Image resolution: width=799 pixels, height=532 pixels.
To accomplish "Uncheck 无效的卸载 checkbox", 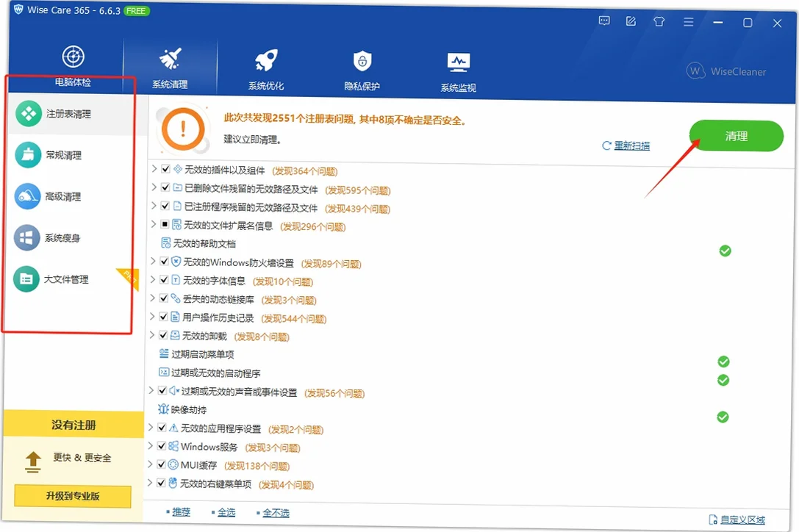I will pos(163,335).
